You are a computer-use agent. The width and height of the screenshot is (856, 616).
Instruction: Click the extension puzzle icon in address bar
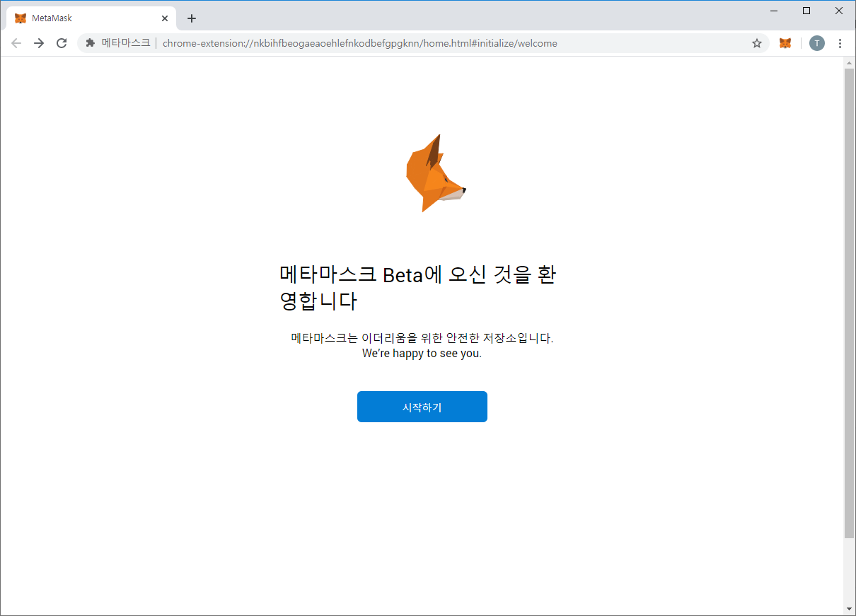pos(91,43)
